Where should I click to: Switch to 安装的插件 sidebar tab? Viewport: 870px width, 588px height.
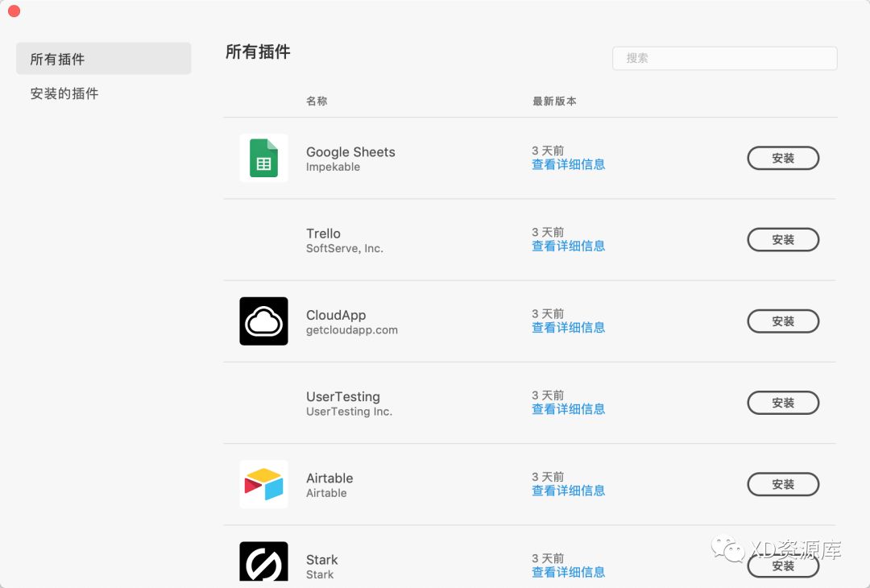click(x=64, y=93)
